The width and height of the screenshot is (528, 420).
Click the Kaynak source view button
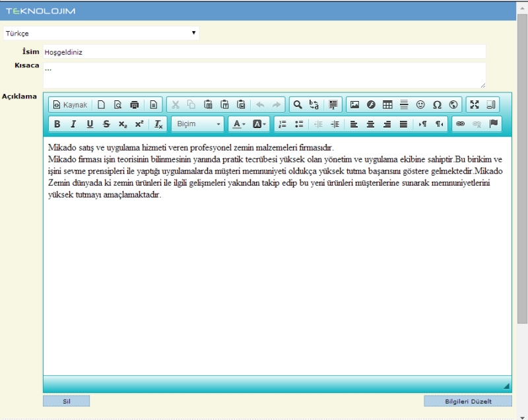click(71, 105)
